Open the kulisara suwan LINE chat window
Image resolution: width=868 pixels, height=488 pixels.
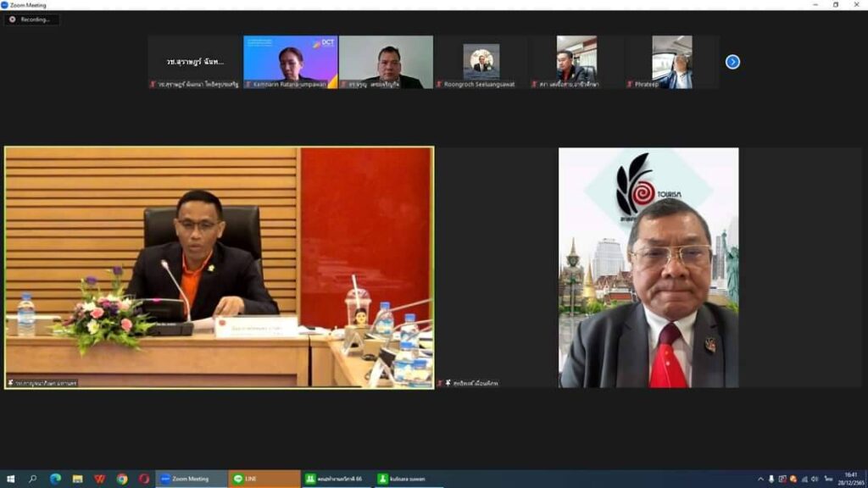point(409,479)
